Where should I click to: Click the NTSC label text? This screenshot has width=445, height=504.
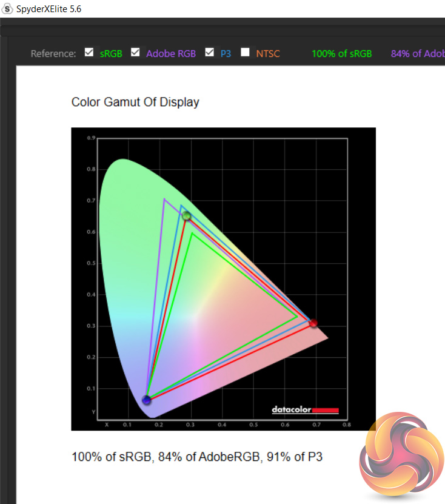click(268, 53)
